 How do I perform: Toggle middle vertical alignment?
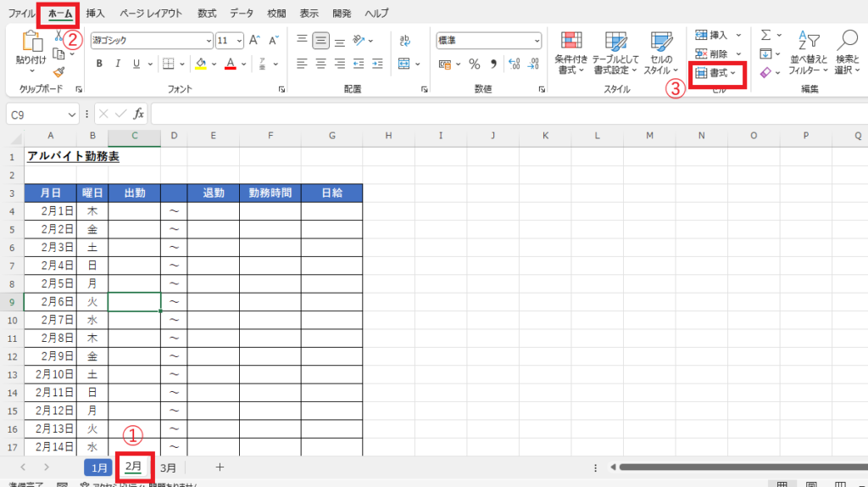click(320, 41)
